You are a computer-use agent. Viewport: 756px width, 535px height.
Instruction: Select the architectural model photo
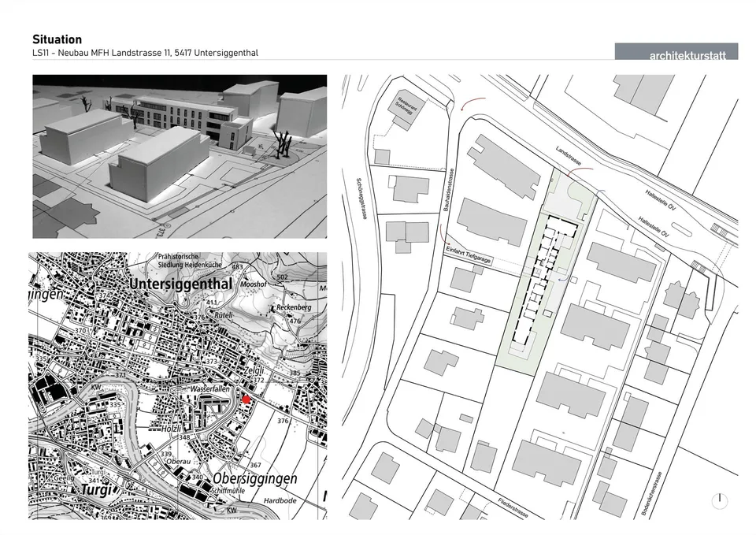[x=180, y=156]
